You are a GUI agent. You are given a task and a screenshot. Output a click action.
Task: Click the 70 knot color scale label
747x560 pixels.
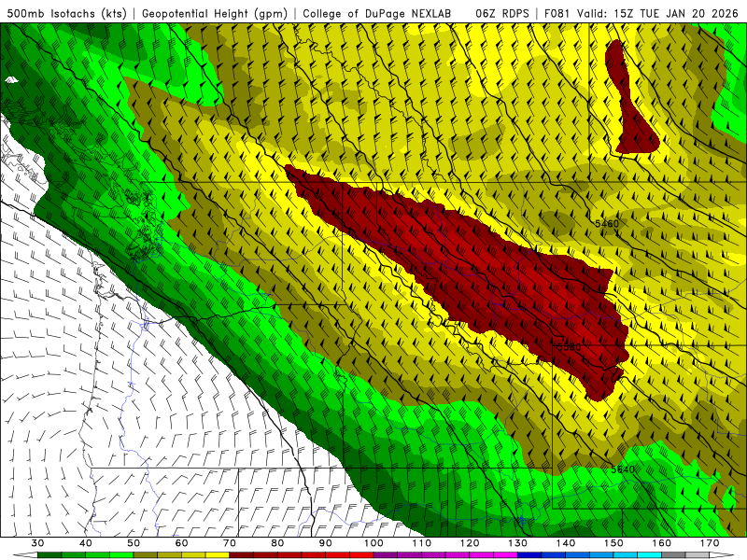pos(230,543)
